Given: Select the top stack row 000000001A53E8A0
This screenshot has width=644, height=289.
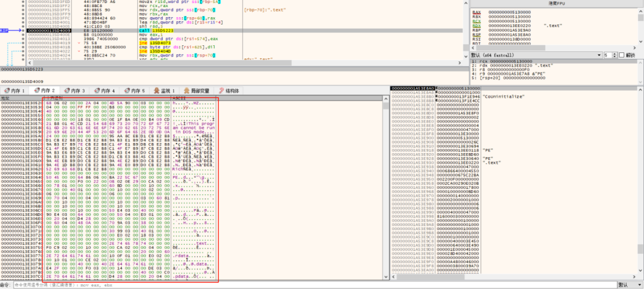Looking at the screenshot, I should click(513, 88).
